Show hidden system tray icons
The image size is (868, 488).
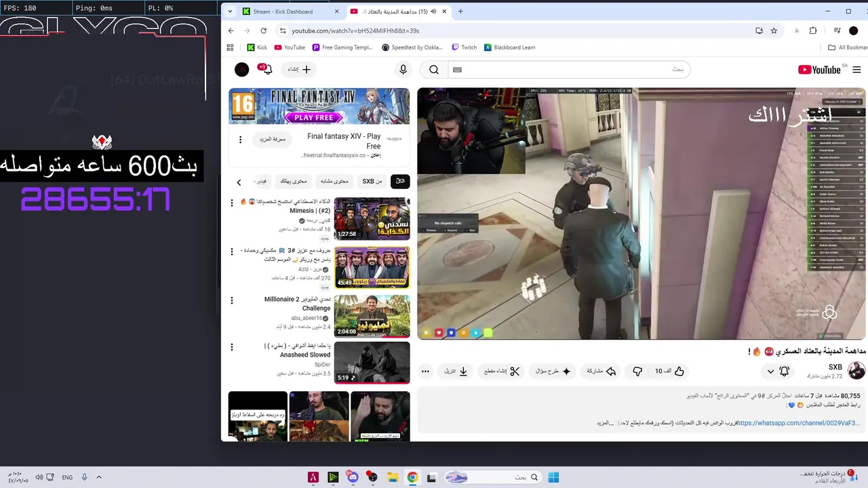[x=99, y=477]
